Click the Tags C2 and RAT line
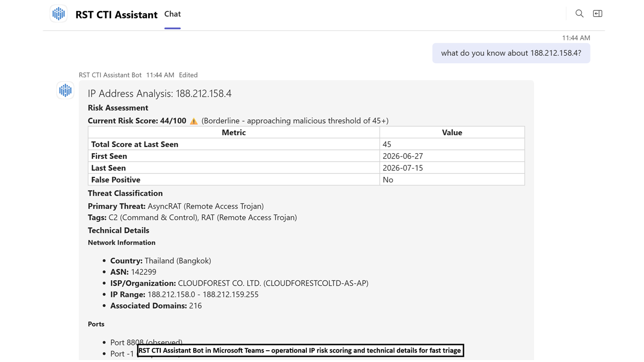 (192, 217)
